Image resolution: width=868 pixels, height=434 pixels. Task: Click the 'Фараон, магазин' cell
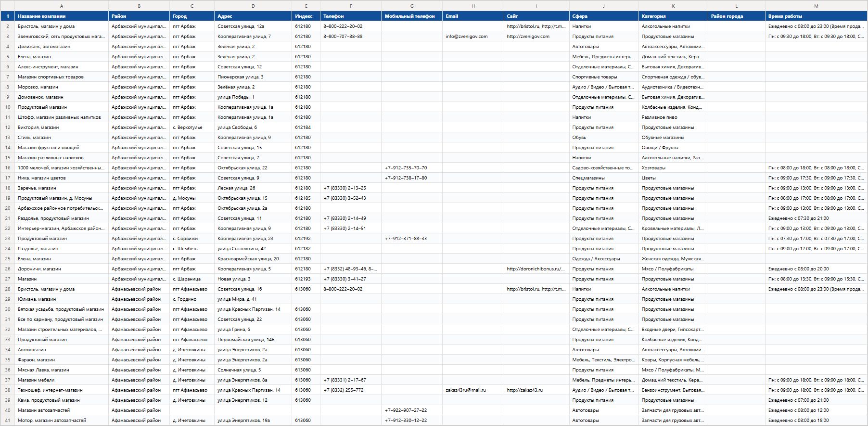[x=62, y=360]
